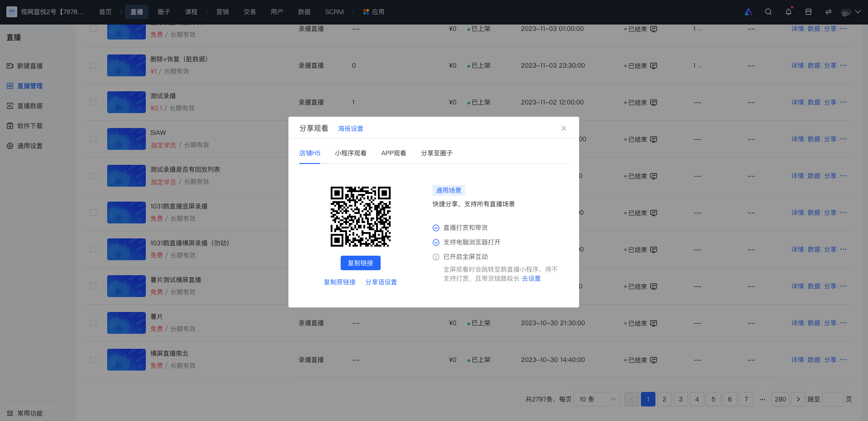Switch to the 小程序观看 tab

351,153
